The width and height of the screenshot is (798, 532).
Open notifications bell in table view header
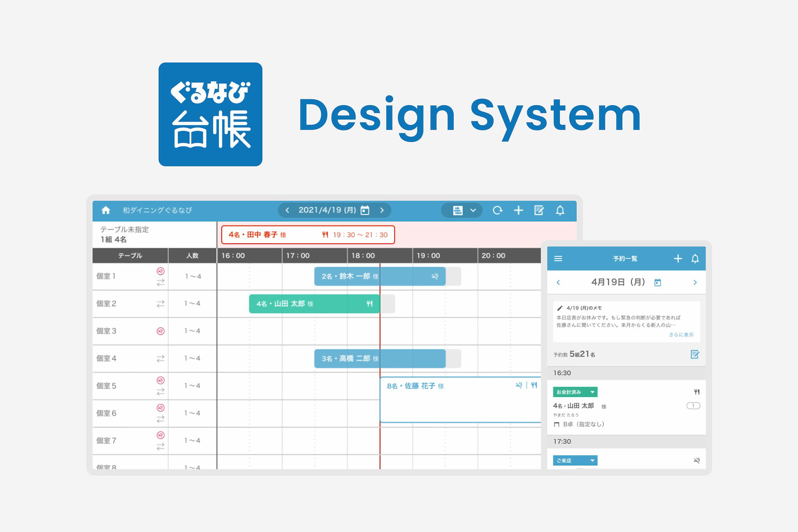560,210
